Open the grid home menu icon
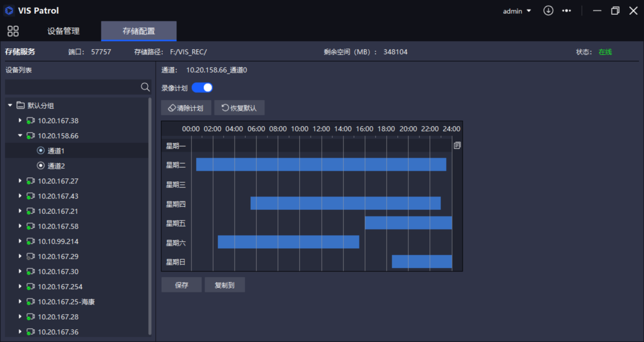Screen dimensions: 644x342 coord(13,31)
